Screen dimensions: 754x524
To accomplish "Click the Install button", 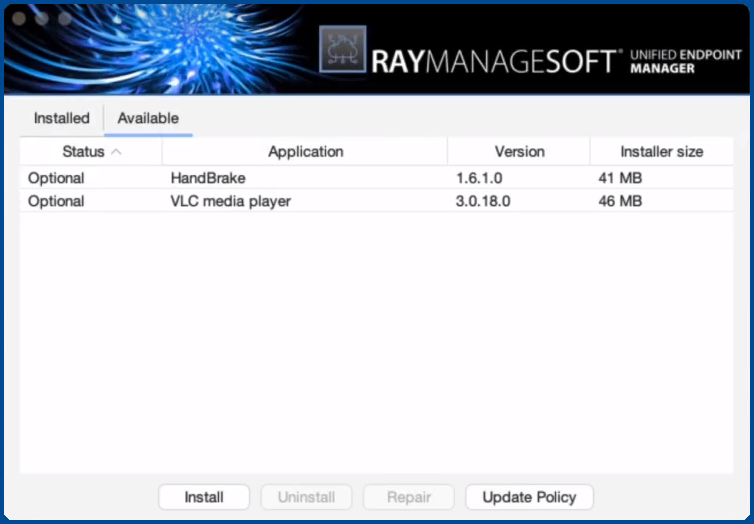I will (x=204, y=497).
